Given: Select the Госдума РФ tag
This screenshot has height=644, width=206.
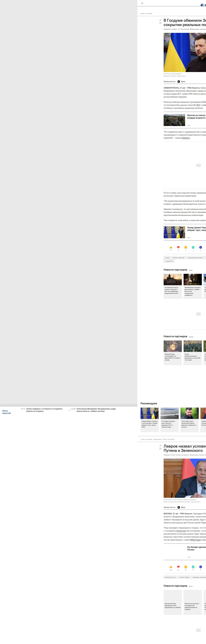Looking at the screenshot, I should click(169, 261).
